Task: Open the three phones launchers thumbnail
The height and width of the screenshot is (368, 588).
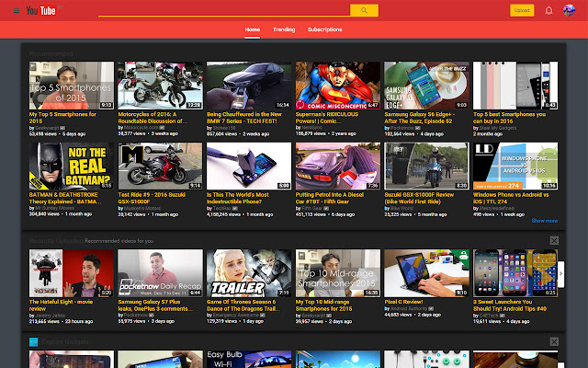Action: (515, 273)
